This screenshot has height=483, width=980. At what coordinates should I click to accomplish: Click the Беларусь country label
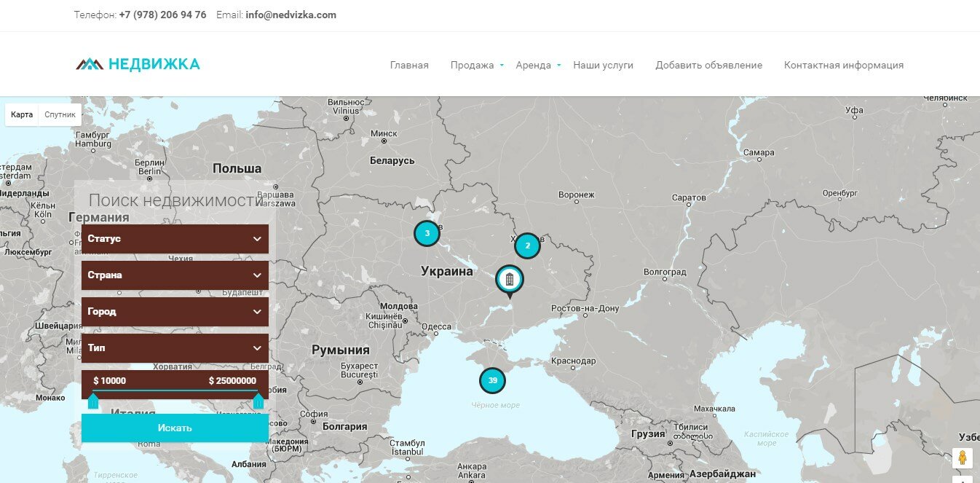(x=392, y=160)
